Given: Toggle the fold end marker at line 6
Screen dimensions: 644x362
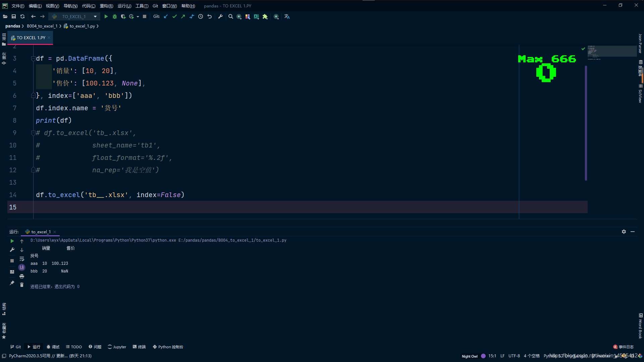Looking at the screenshot, I should tap(33, 96).
